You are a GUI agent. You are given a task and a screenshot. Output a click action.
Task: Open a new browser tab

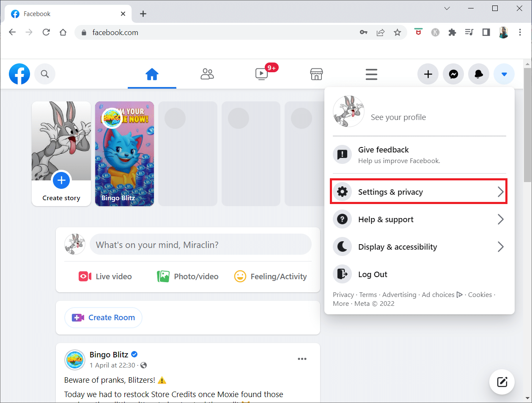tap(143, 14)
